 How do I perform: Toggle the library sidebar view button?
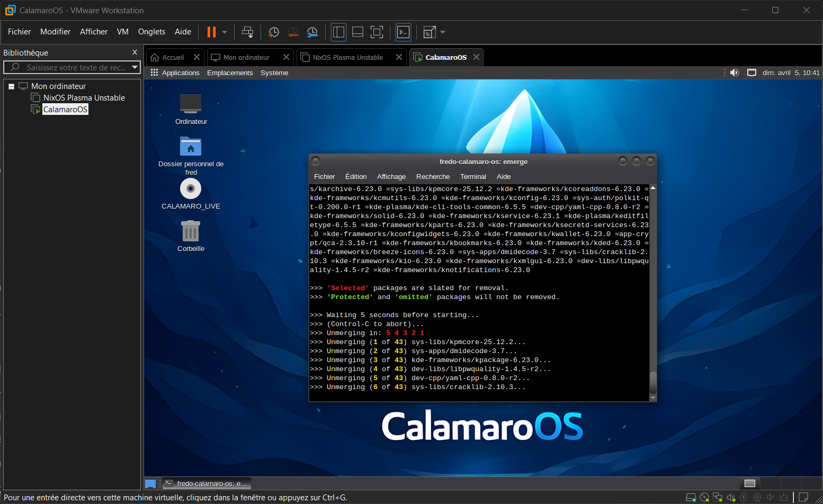click(338, 32)
